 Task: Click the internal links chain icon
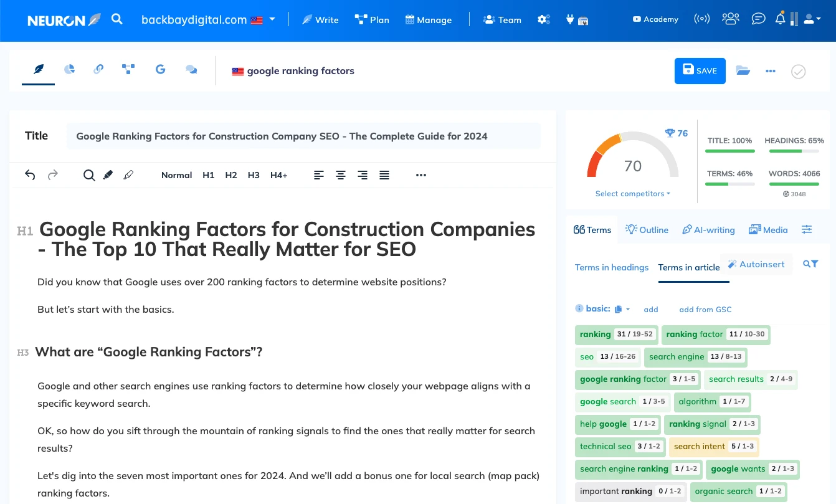pyautogui.click(x=98, y=70)
